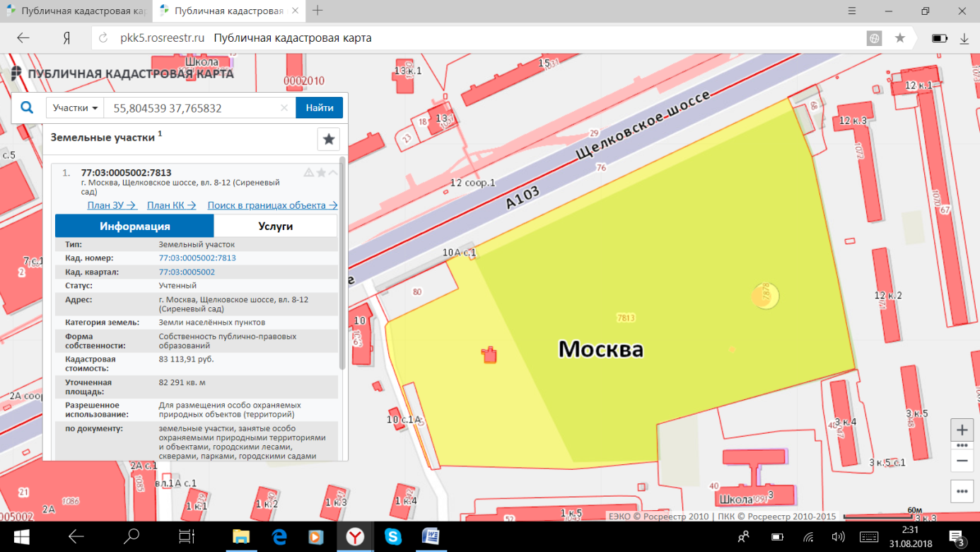Click the Москва label on the map

tap(601, 348)
